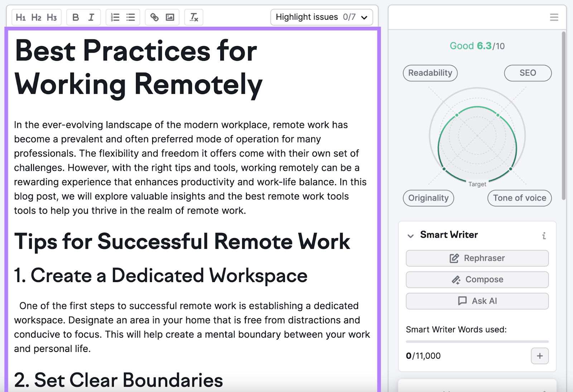
Task: Select the SEO metric
Action: pos(528,73)
